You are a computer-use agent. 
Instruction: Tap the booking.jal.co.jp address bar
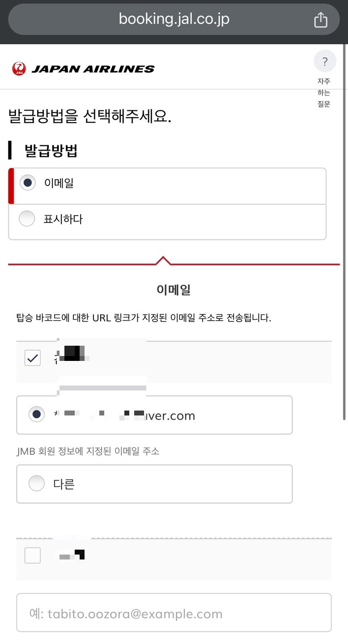click(174, 19)
